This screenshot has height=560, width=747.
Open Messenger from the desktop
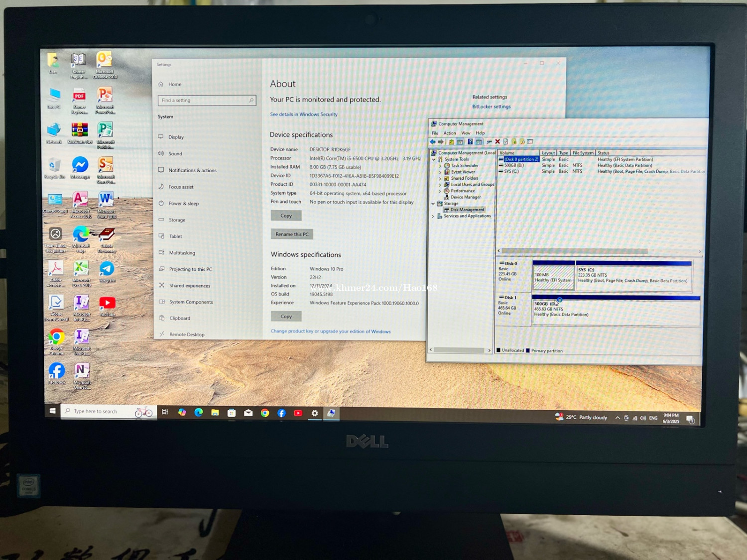click(80, 168)
